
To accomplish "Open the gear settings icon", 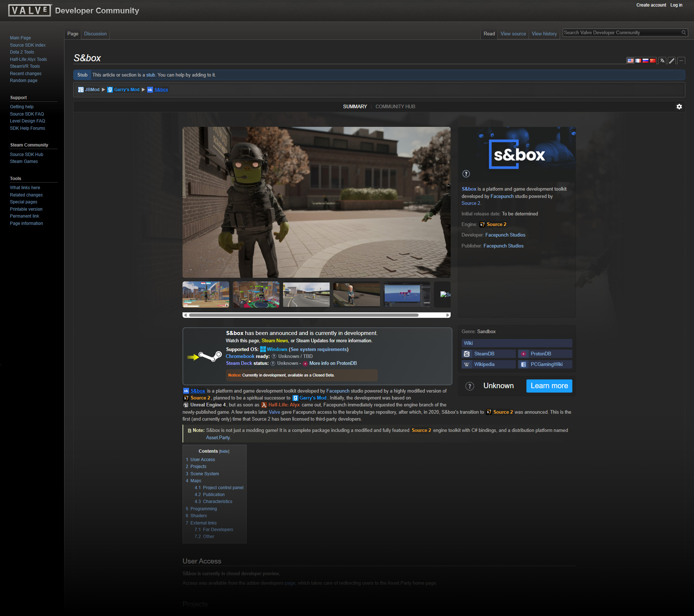I will click(679, 106).
